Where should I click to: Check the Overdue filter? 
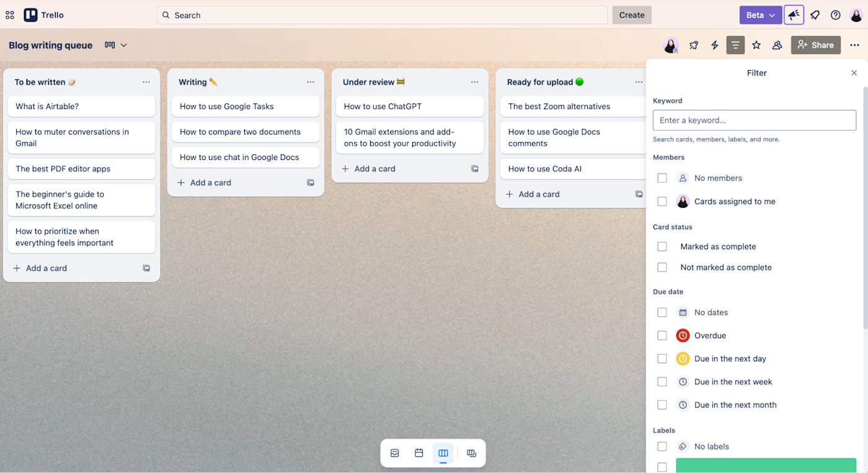point(662,335)
